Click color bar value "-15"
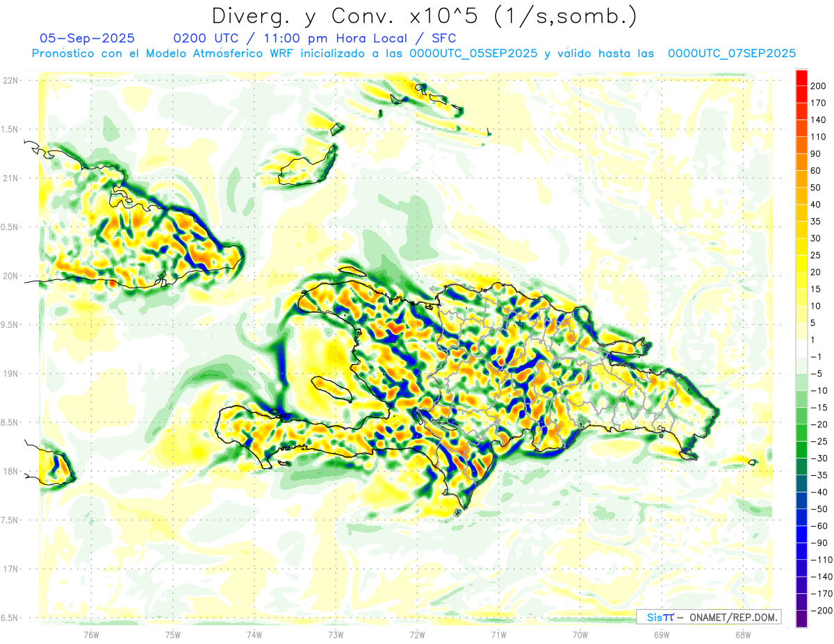Screen dimensions: 834x644 pyautogui.click(x=820, y=408)
